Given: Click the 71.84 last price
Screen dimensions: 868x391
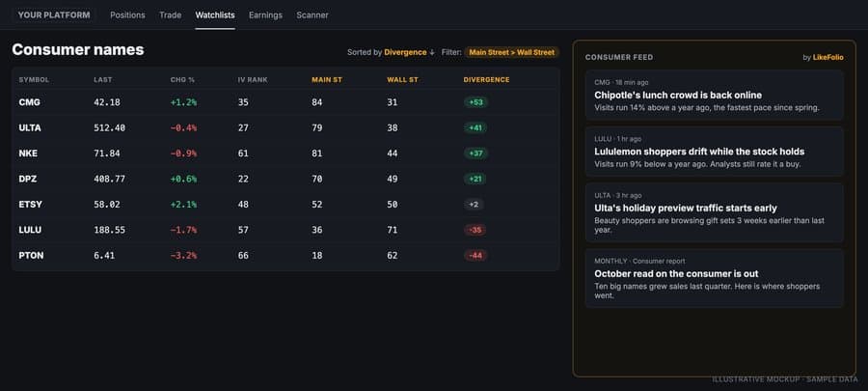Looking at the screenshot, I should pyautogui.click(x=107, y=154).
